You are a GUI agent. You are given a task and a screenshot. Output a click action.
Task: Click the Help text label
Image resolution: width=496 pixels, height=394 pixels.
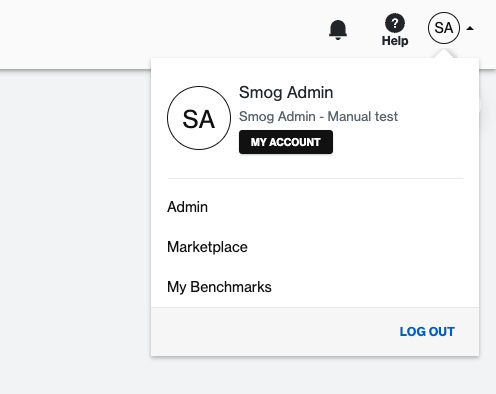tap(395, 41)
